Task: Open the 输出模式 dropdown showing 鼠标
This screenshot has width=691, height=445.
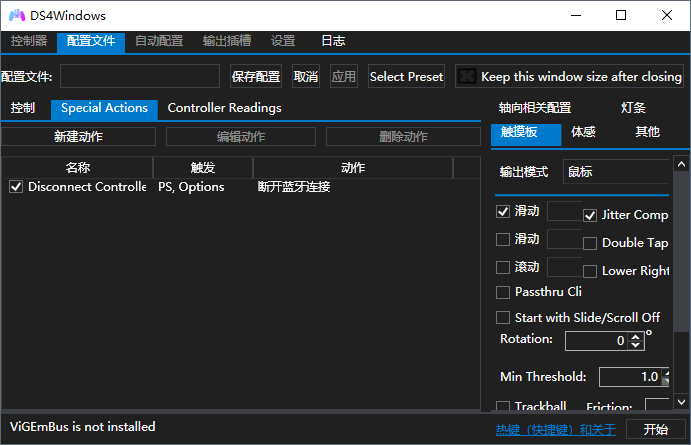Action: click(x=616, y=171)
